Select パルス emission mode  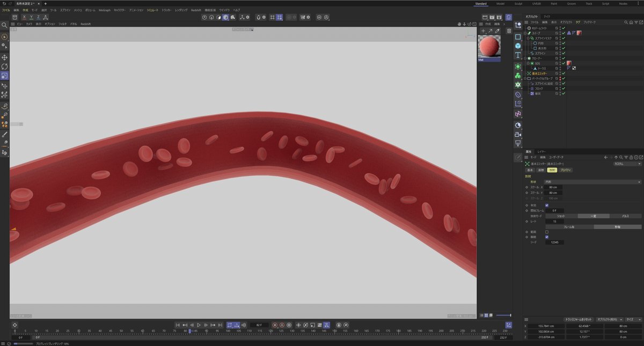click(625, 216)
